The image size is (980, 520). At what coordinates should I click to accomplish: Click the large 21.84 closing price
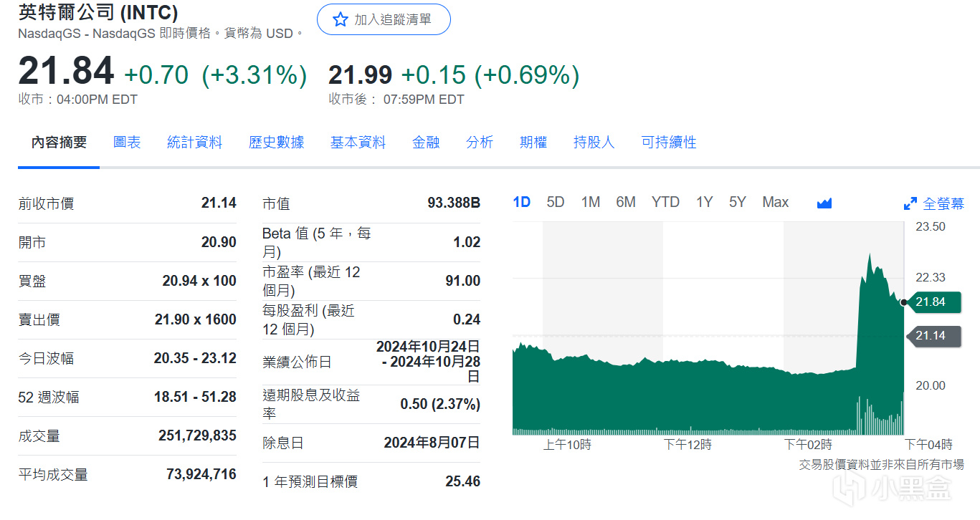(66, 72)
